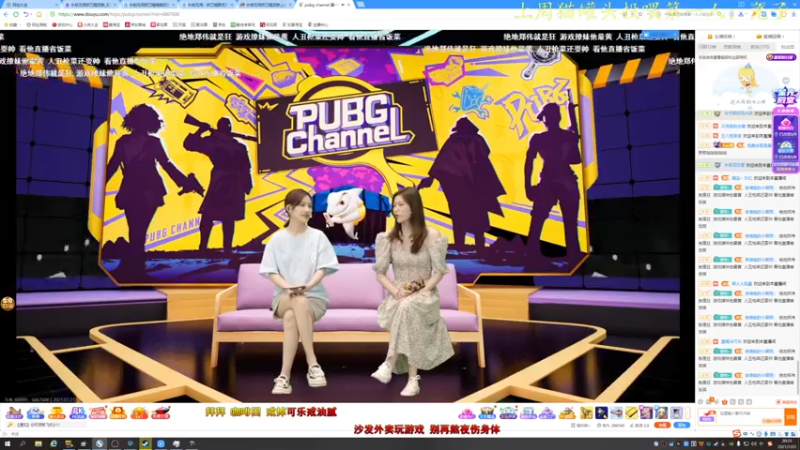Click the first emoji icon above chat input
This screenshot has width=800, height=450.
click(x=701, y=402)
